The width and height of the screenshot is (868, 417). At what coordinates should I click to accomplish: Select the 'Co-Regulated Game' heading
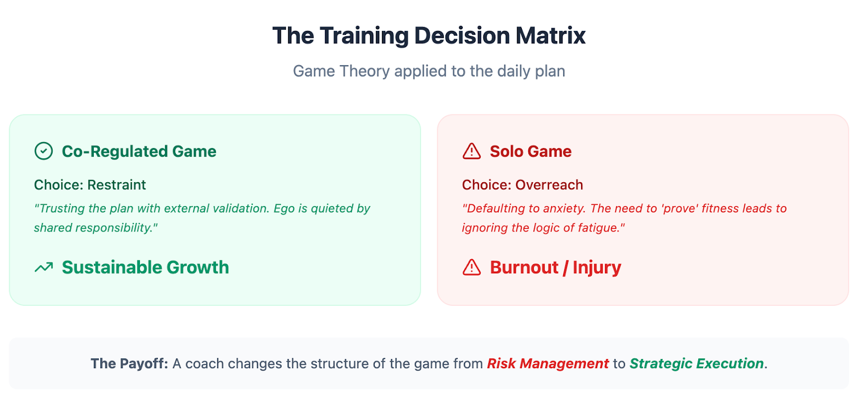pyautogui.click(x=139, y=151)
